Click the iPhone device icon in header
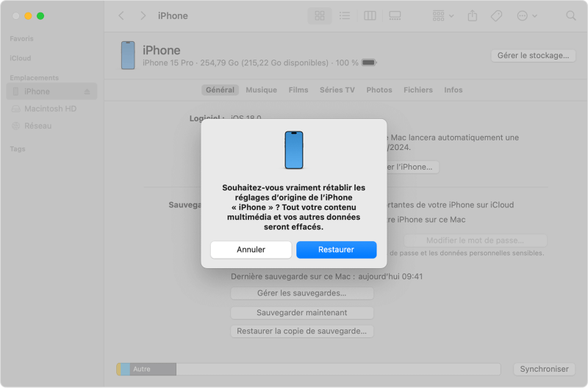This screenshot has height=388, width=588. click(128, 56)
